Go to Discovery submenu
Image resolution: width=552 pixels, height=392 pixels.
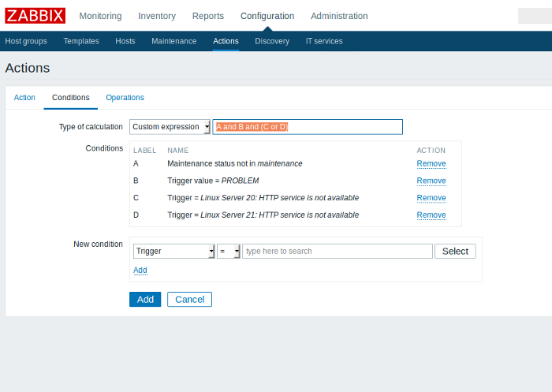272,41
